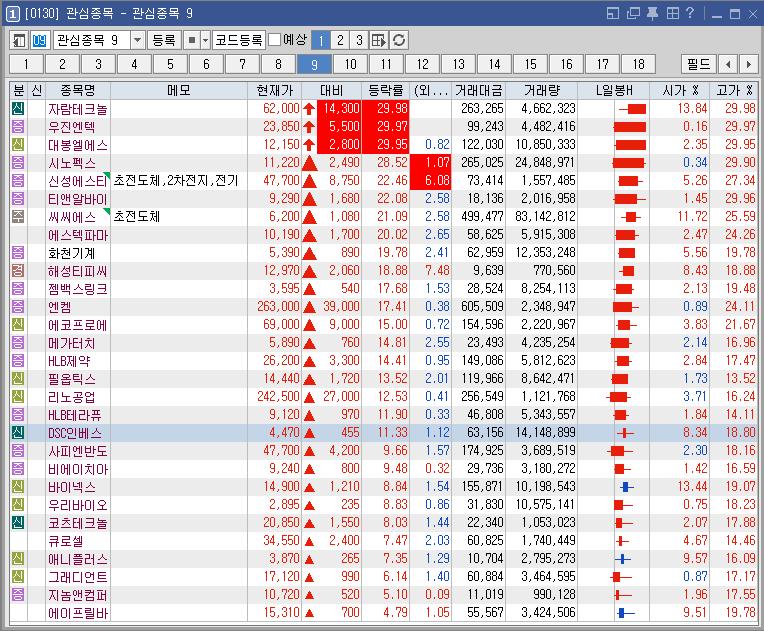Image resolution: width=764 pixels, height=631 pixels.
Task: Select the 애니플러스 stock name
Action: (x=77, y=559)
